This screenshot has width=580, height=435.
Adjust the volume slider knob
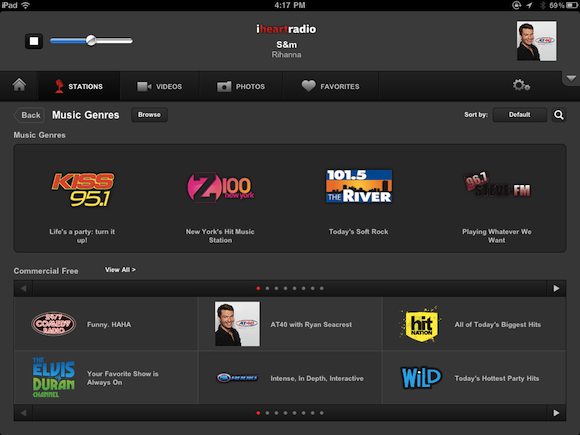(91, 40)
